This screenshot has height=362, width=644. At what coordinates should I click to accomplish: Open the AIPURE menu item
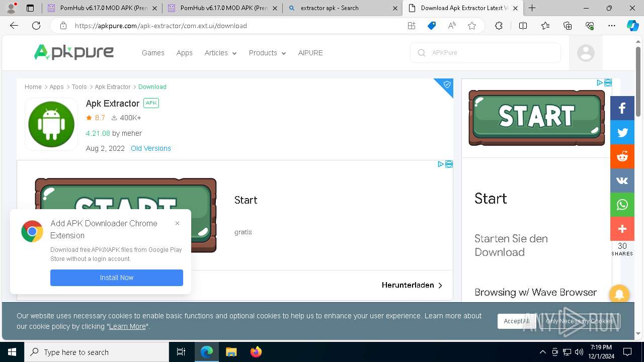pyautogui.click(x=310, y=53)
